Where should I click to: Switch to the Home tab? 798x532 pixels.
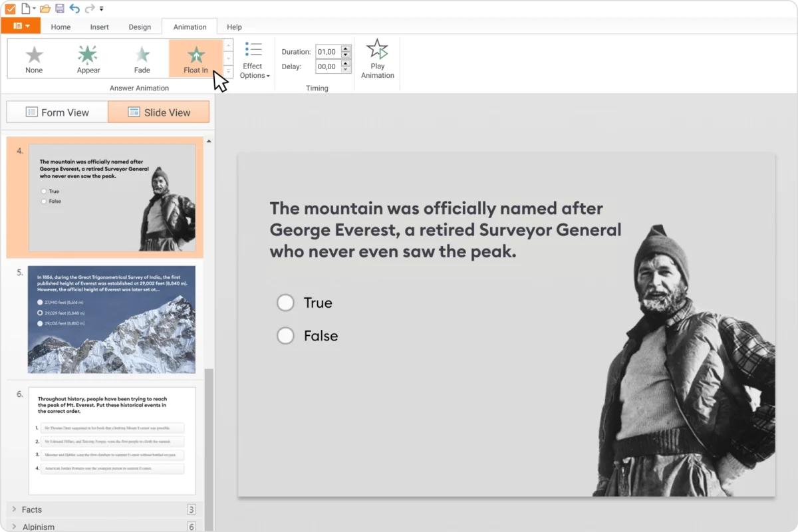click(x=61, y=27)
